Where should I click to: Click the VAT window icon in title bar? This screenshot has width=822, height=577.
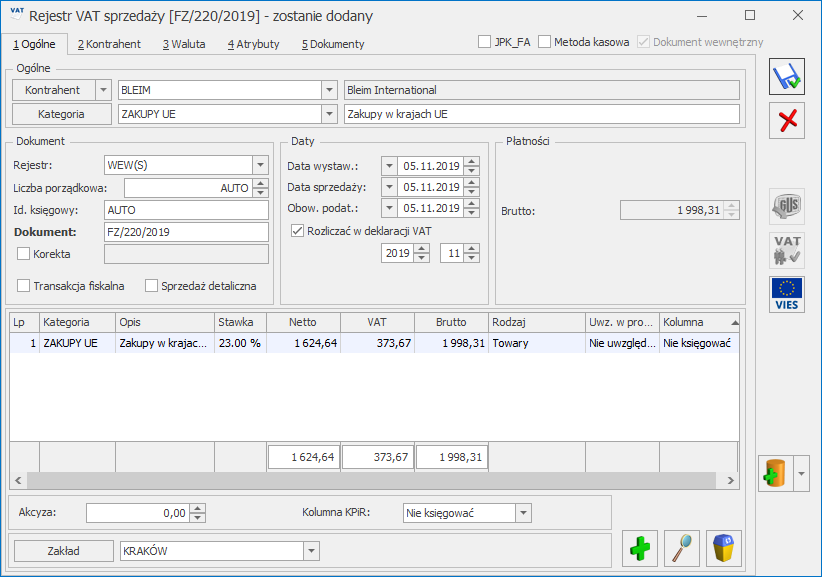pos(16,13)
